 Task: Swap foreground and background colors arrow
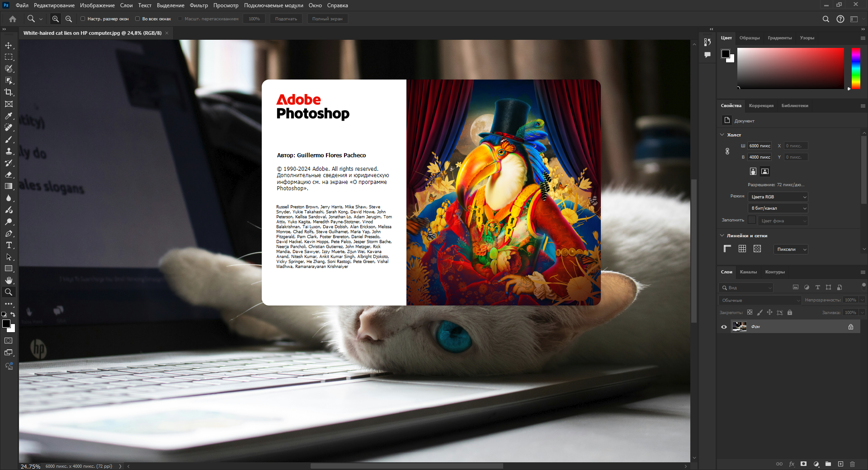[13, 315]
